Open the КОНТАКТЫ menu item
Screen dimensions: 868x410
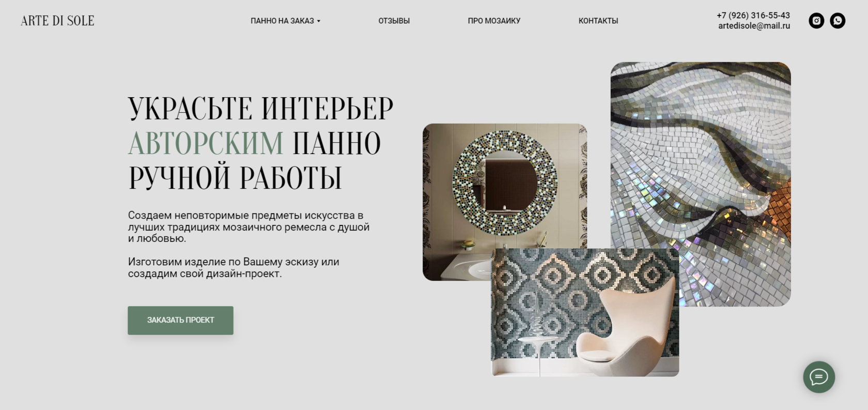[598, 21]
